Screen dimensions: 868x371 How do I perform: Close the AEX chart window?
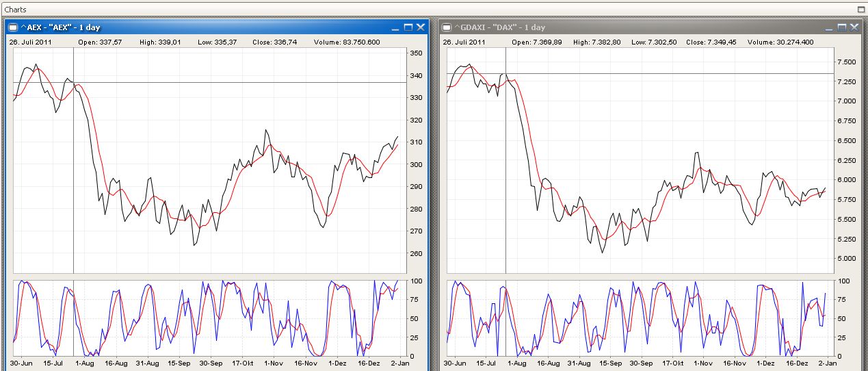(421, 27)
